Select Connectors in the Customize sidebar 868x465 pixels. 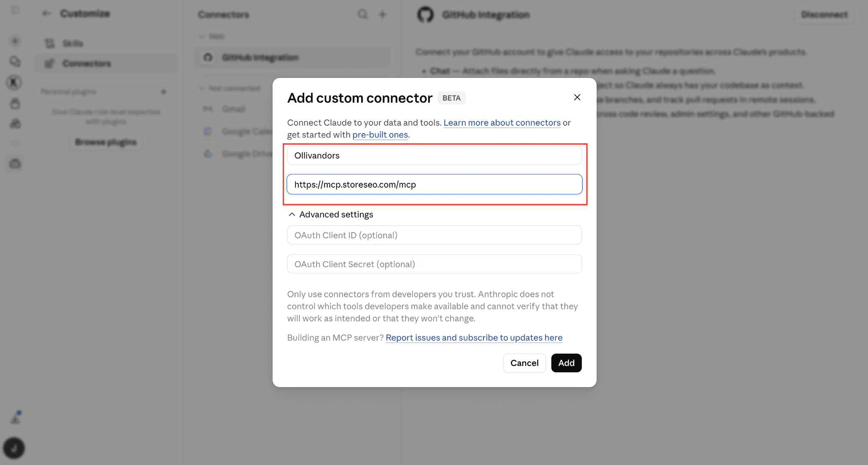(106, 64)
